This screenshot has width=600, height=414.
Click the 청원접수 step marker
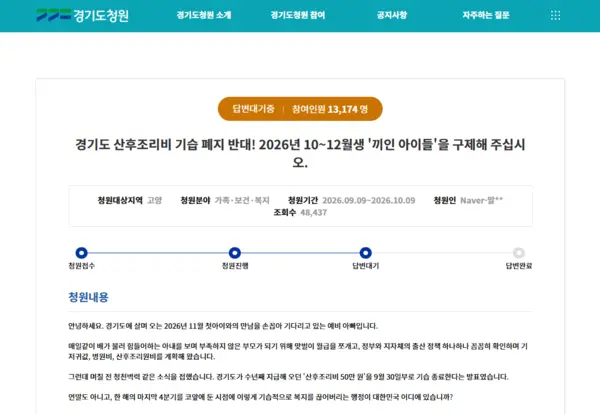pyautogui.click(x=82, y=253)
